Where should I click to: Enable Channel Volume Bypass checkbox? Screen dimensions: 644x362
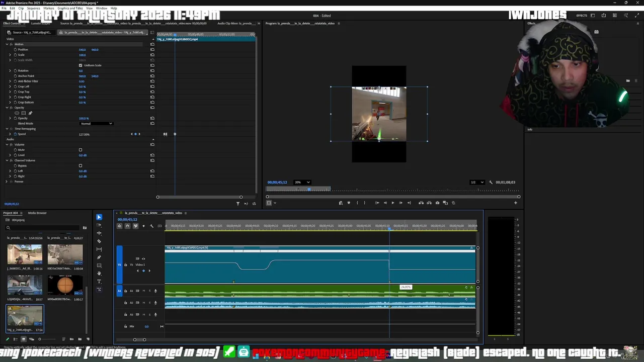(80, 165)
